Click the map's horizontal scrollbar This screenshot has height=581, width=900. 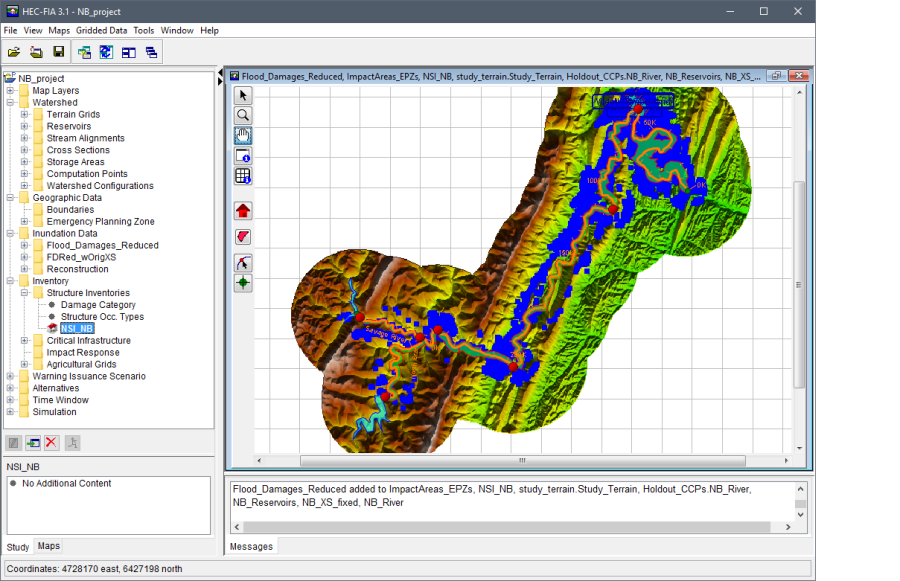point(520,461)
